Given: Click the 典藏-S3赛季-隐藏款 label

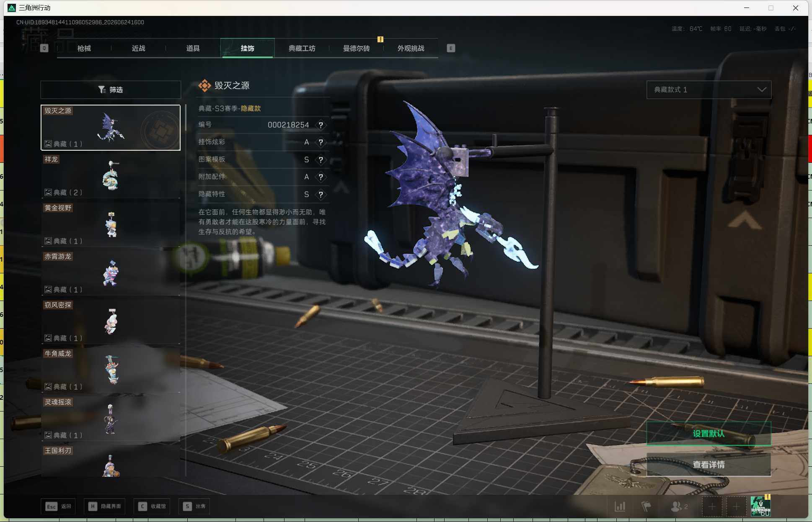Looking at the screenshot, I should (230, 108).
